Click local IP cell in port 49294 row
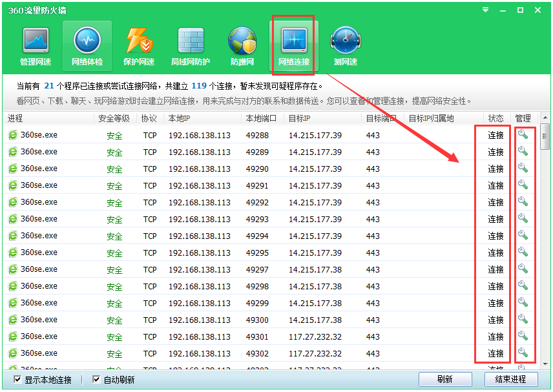Viewport: 553px width, 392px height. click(199, 236)
